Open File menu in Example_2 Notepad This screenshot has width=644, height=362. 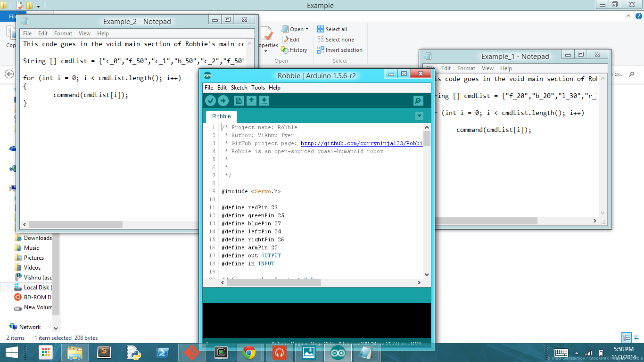tap(27, 33)
